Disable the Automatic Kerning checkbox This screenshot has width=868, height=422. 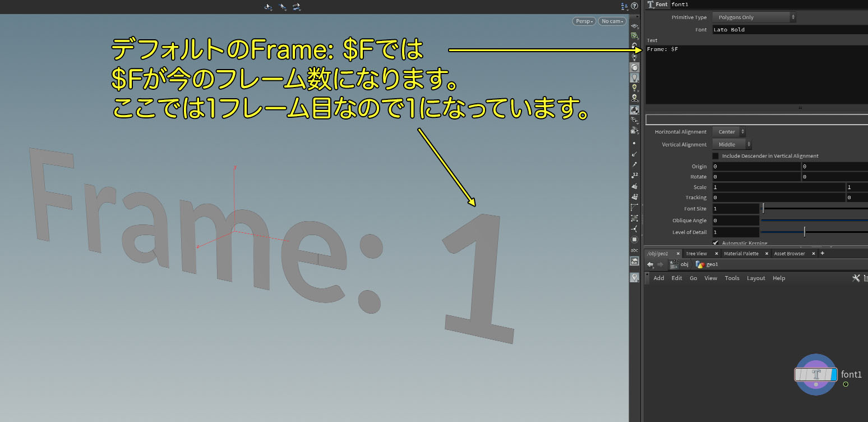(716, 242)
